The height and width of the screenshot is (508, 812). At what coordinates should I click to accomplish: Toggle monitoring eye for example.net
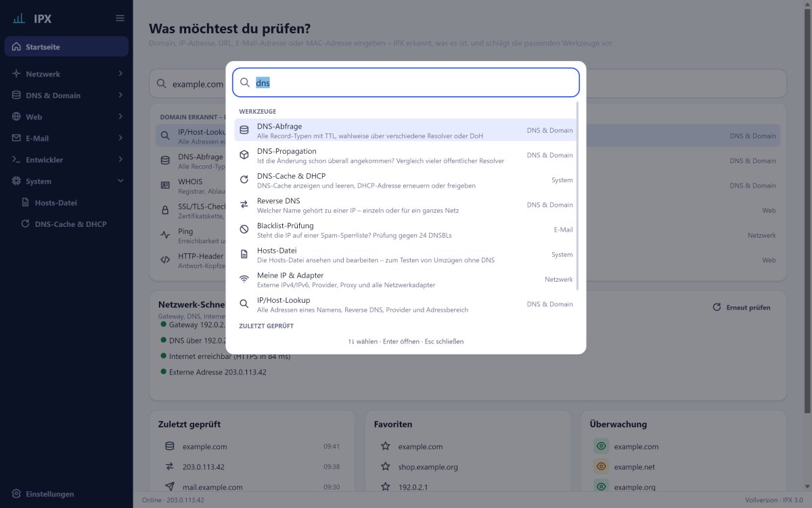tap(601, 467)
